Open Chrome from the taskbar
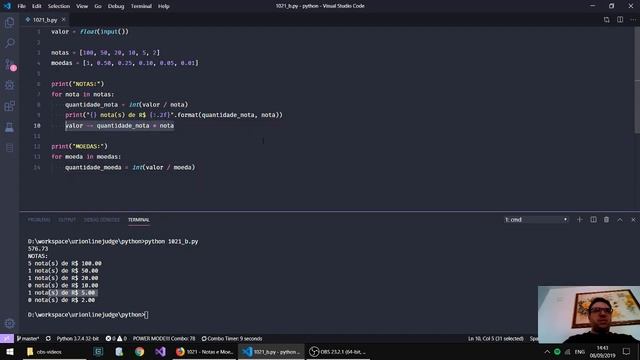The image size is (640, 360). click(139, 351)
